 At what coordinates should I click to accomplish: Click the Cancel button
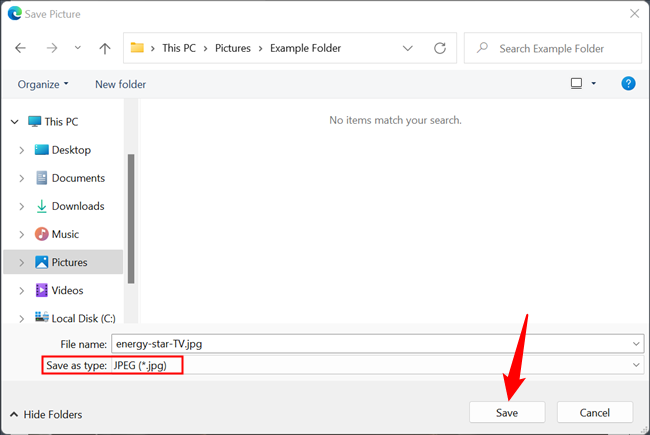point(595,412)
